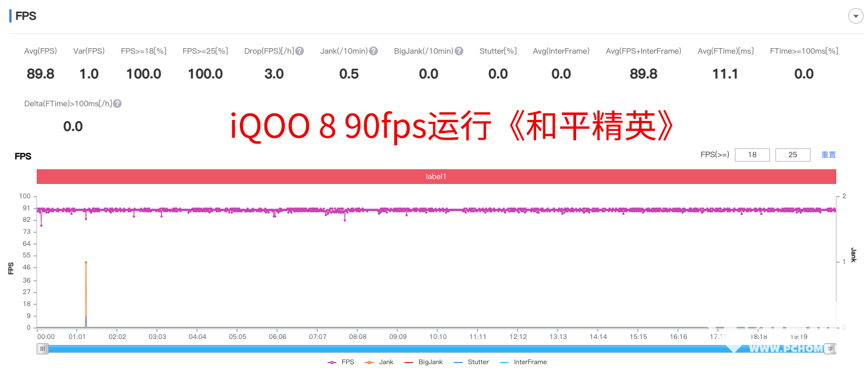Click the FTime>=100ms[%] metric label

coord(804,51)
